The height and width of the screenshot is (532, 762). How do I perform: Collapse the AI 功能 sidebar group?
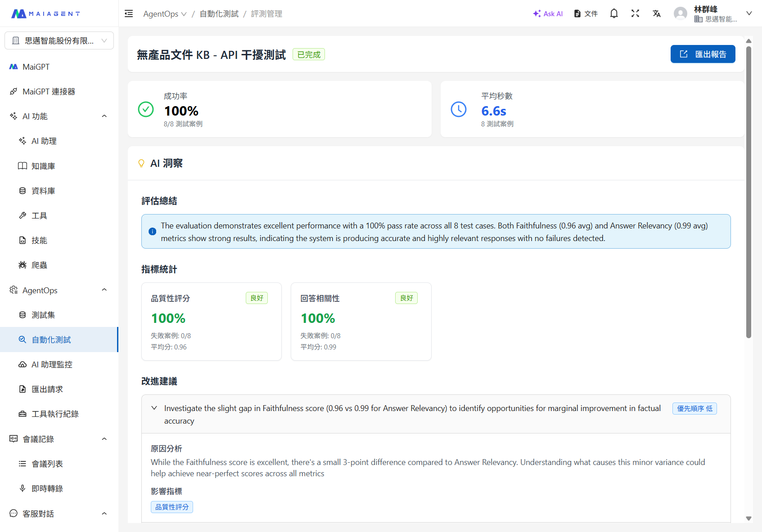point(104,116)
